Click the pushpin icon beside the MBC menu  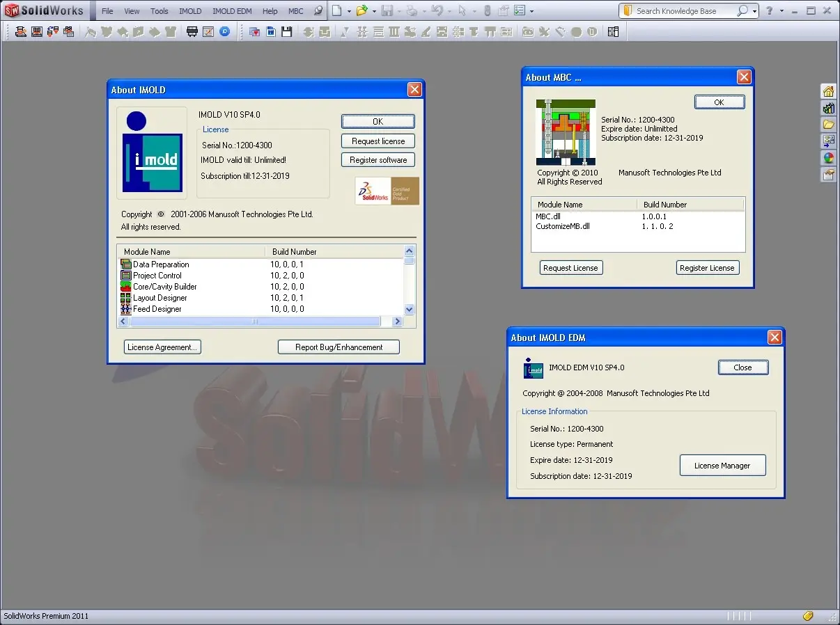tap(318, 10)
